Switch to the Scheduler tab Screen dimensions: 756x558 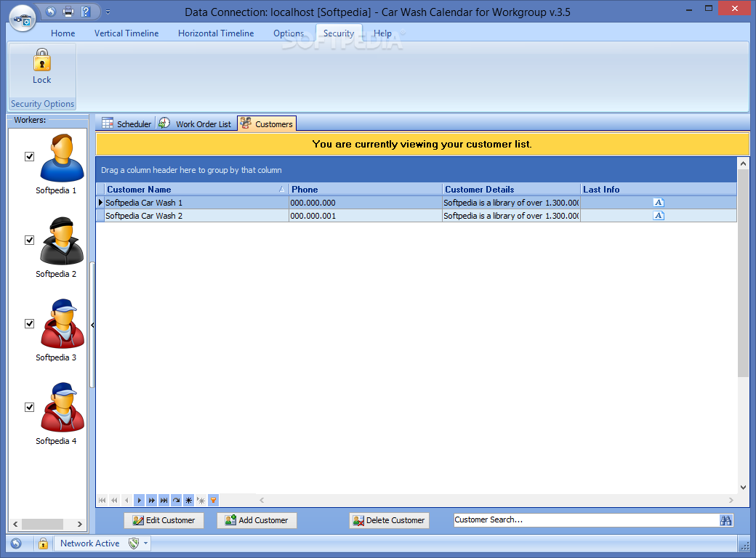126,124
